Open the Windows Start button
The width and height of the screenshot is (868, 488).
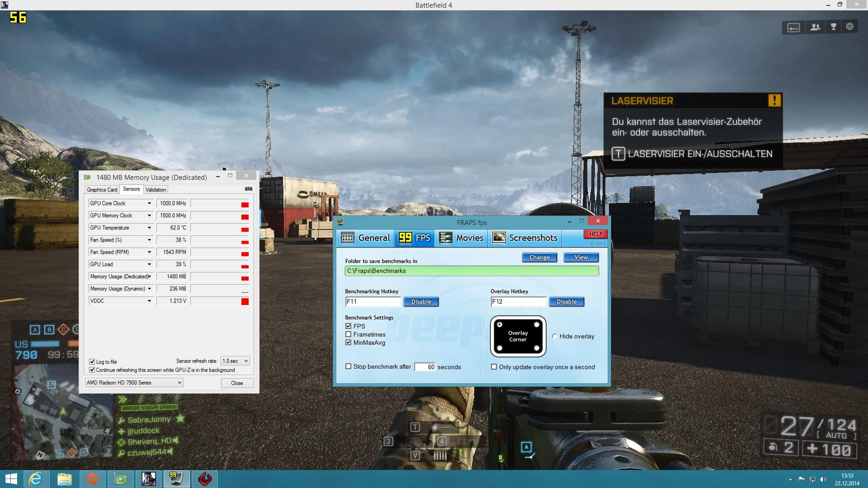tap(11, 479)
